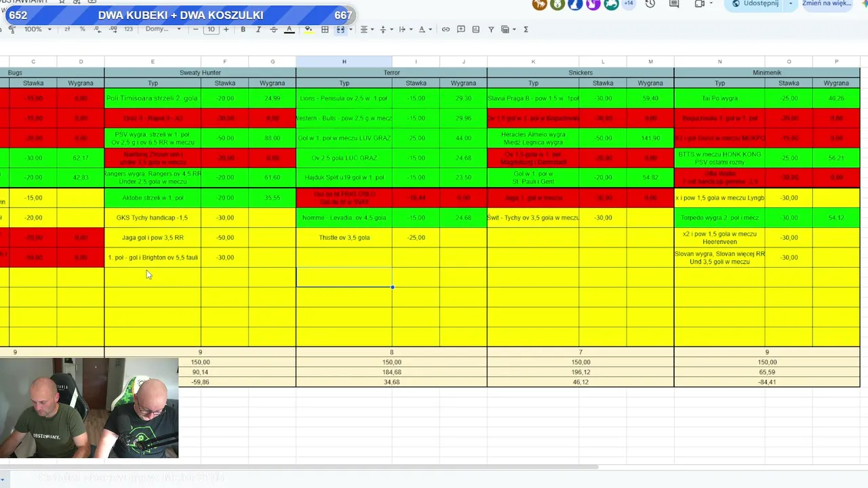The height and width of the screenshot is (488, 868).
Task: Open the 123 number formats menu
Action: (x=128, y=30)
